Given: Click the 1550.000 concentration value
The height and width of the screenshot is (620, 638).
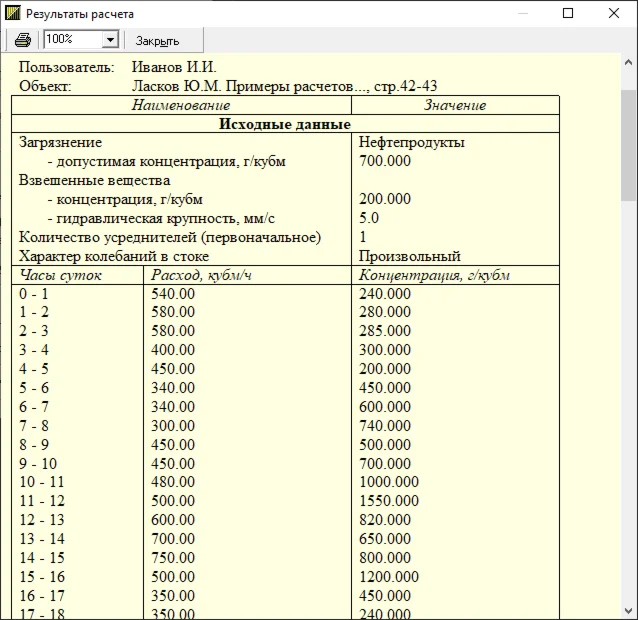Looking at the screenshot, I should (x=389, y=500).
